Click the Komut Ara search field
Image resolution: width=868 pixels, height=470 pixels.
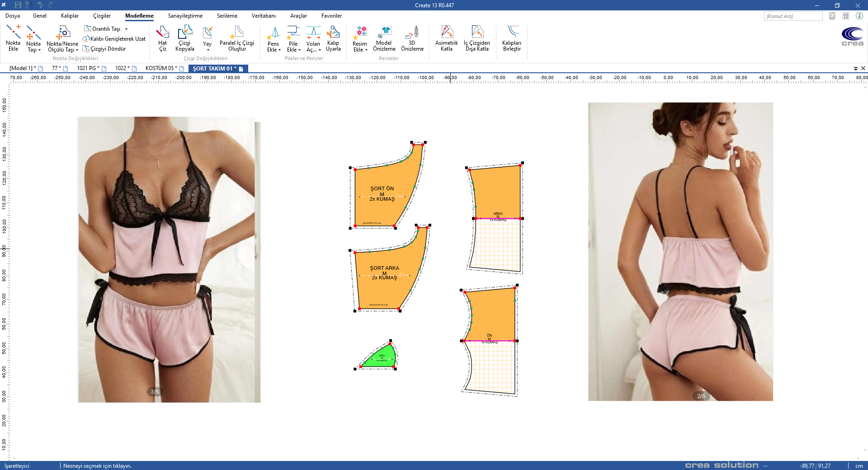point(793,16)
